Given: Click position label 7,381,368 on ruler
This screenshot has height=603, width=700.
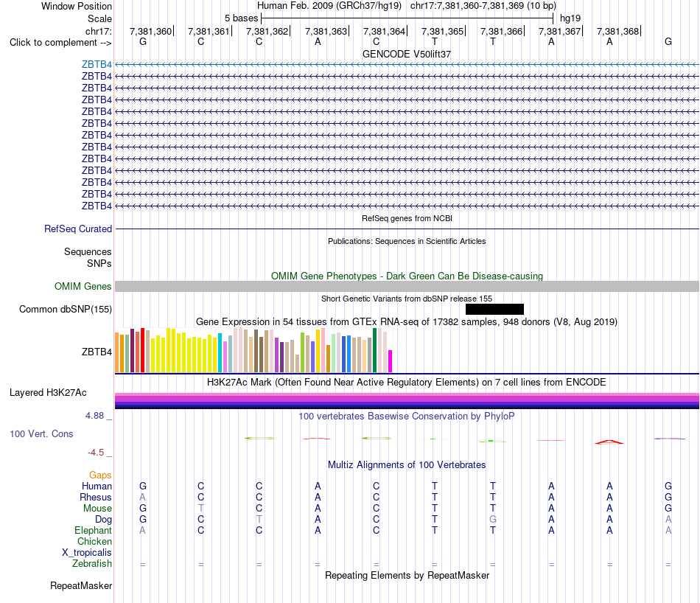Looking at the screenshot, I should [618, 31].
